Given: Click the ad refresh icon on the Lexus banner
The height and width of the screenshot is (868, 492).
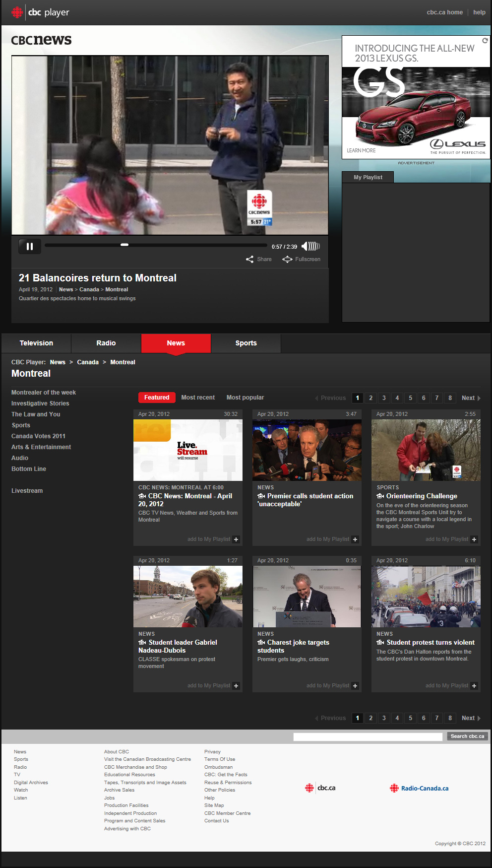Looking at the screenshot, I should [x=485, y=41].
